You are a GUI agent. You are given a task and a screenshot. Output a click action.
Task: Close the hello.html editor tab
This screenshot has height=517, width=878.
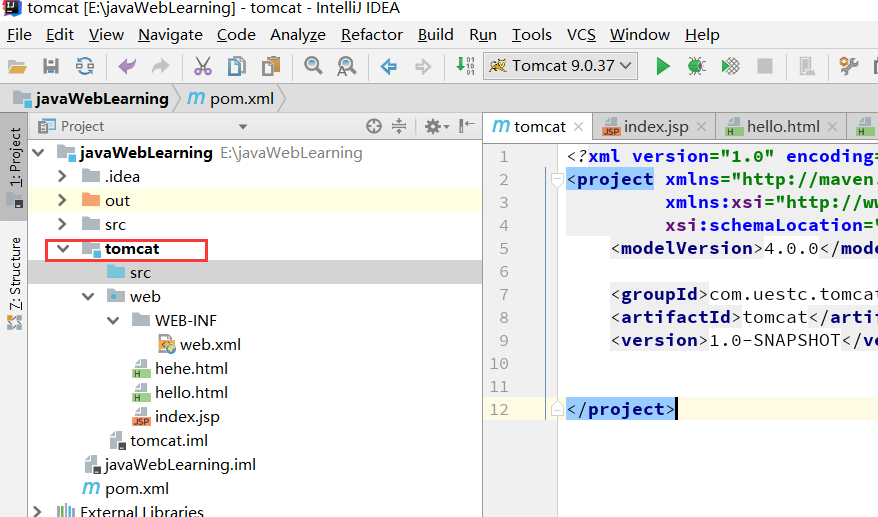(832, 127)
